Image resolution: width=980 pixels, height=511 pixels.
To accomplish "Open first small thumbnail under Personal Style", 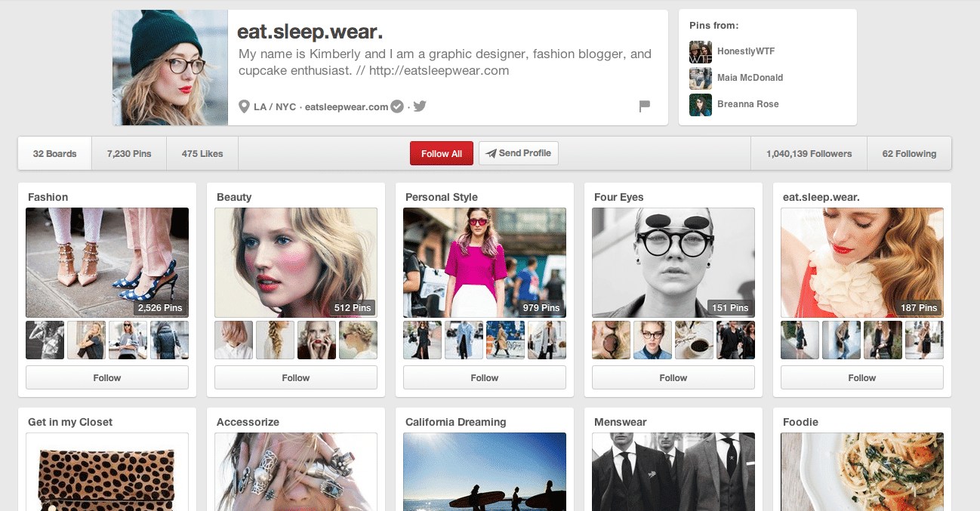I will coord(422,340).
